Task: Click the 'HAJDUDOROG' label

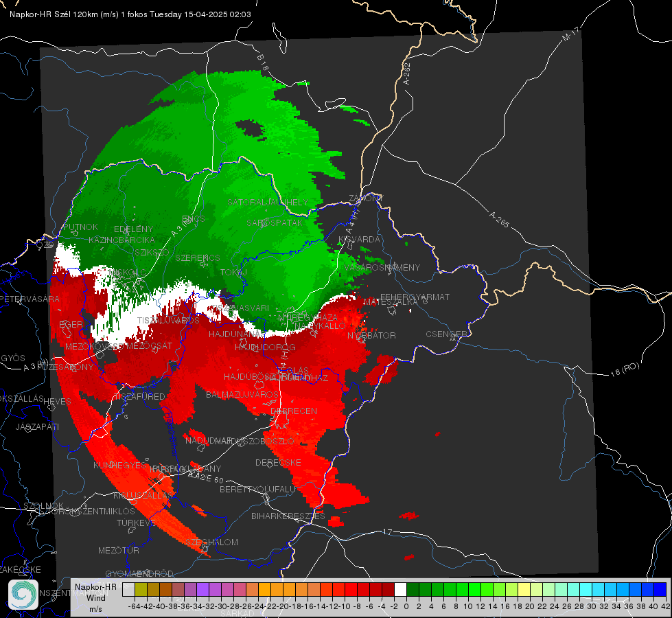Action: [x=265, y=347]
